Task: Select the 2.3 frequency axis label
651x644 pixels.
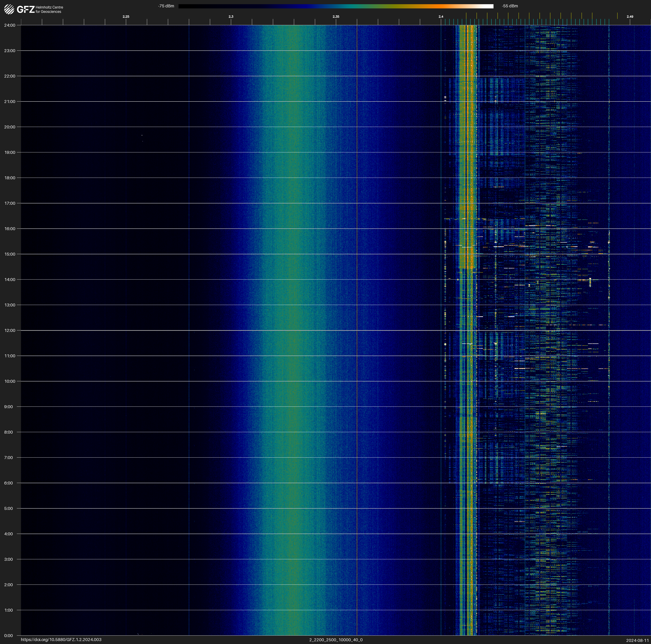Action: pos(231,17)
